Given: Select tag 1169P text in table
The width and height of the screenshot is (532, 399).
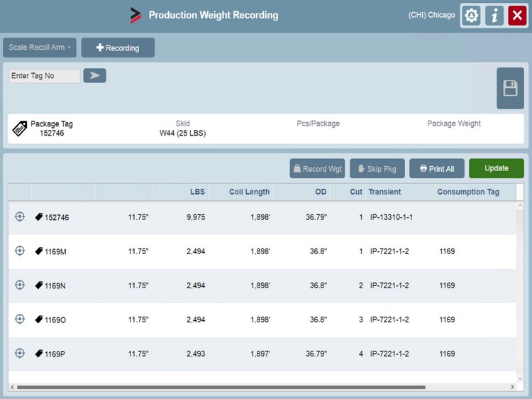Looking at the screenshot, I should (x=55, y=354).
